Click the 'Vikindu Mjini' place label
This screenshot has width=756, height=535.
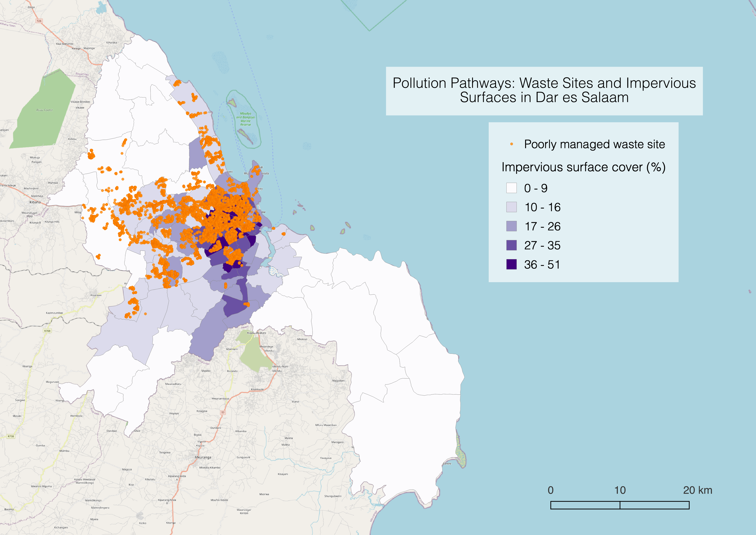280,366
